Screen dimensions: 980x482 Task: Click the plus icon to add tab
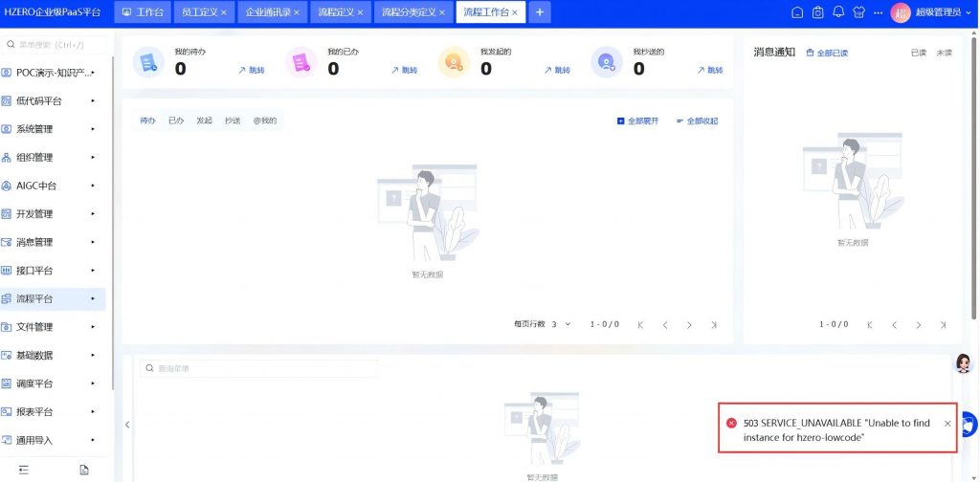click(x=540, y=12)
